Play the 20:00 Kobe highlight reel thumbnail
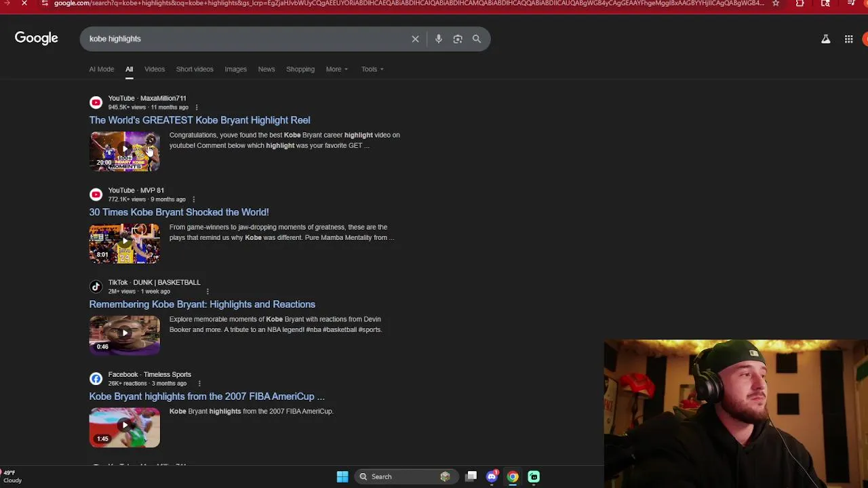 point(125,151)
